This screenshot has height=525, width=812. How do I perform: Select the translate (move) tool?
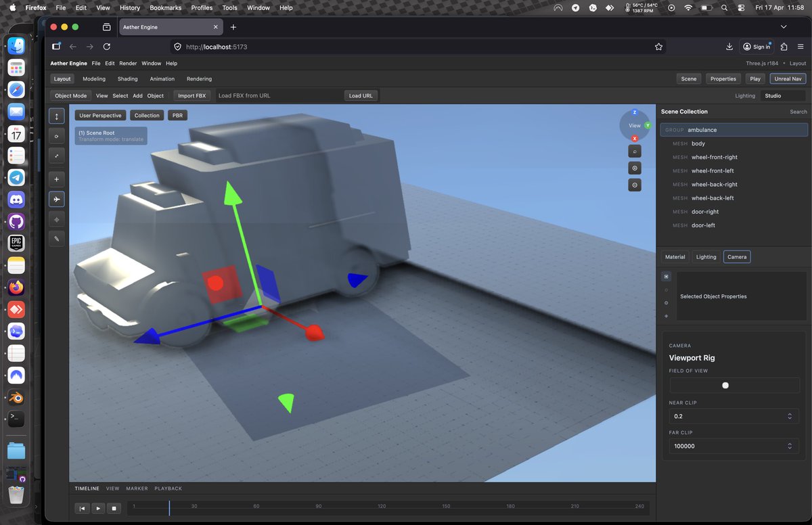57,116
